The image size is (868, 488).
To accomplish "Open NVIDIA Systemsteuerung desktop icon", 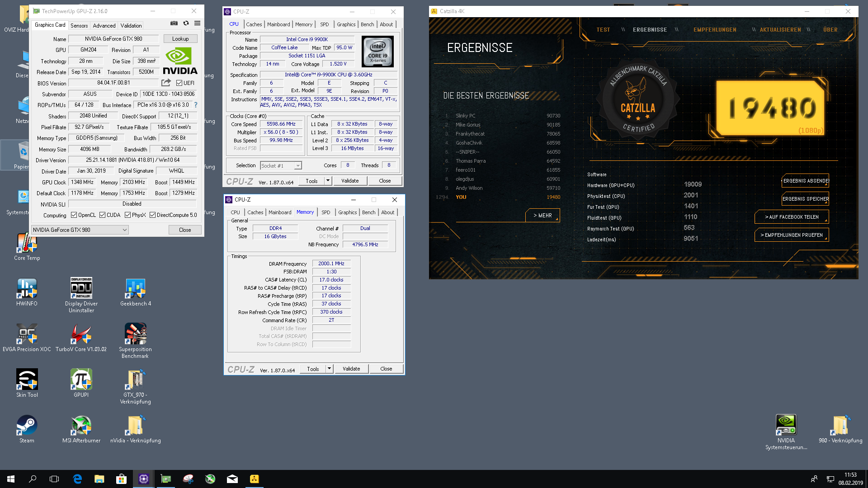I will [x=786, y=432].
